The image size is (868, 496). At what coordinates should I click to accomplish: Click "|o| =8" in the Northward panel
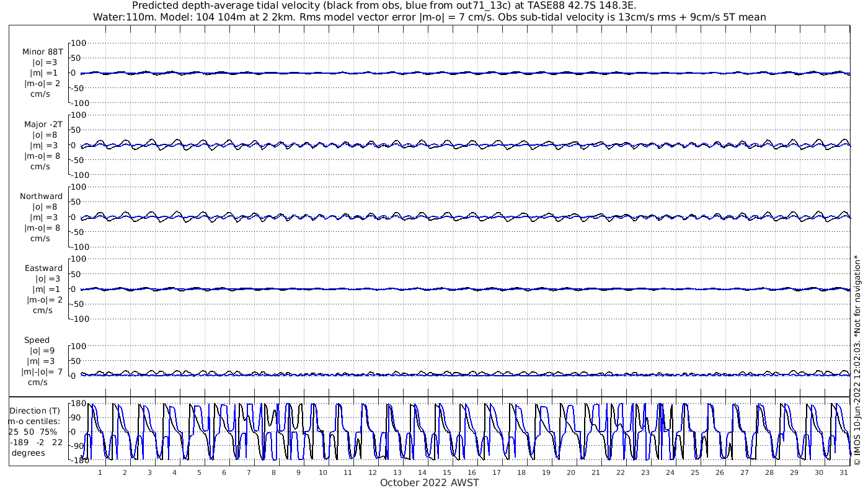click(45, 207)
